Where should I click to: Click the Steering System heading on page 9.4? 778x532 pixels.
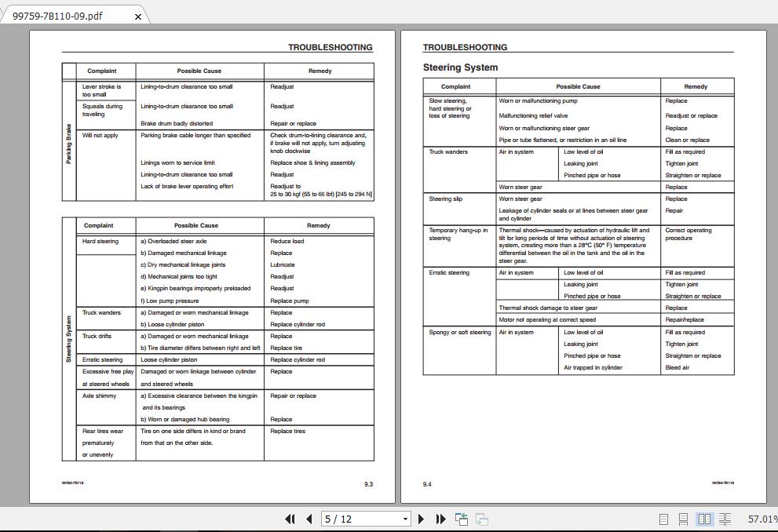(x=460, y=67)
